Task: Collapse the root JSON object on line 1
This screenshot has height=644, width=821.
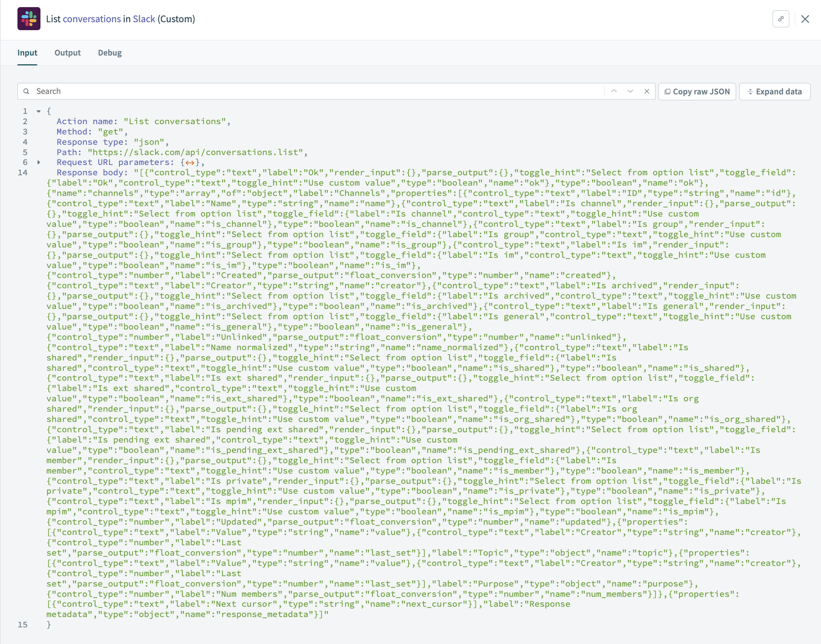Action: click(x=38, y=111)
